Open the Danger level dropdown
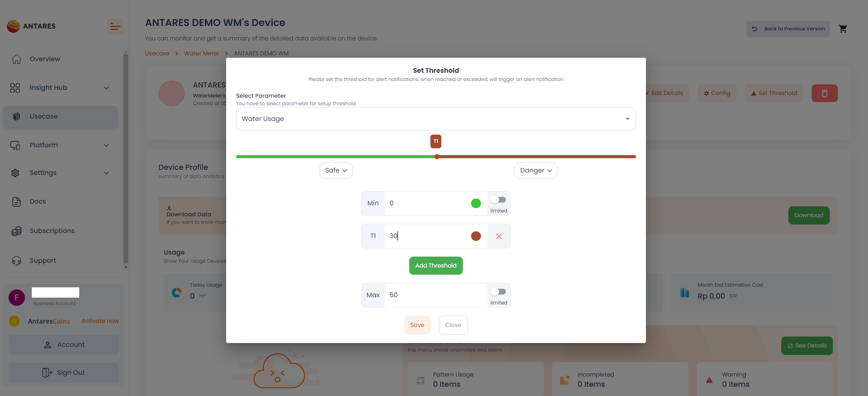Viewport: 868px width, 396px height. pyautogui.click(x=535, y=170)
